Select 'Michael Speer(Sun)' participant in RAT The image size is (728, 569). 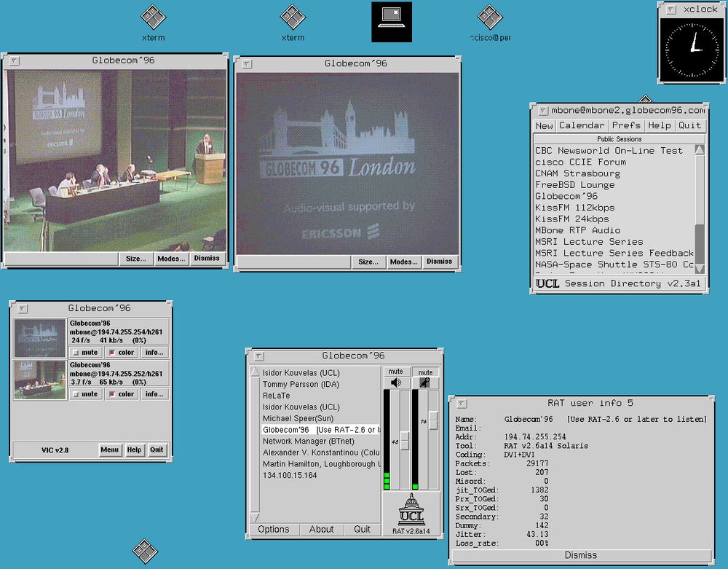tap(298, 418)
